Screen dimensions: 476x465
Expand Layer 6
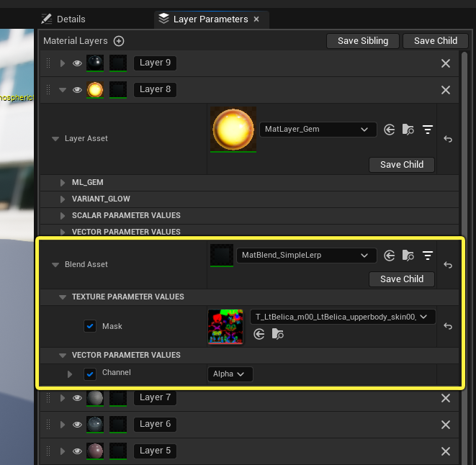[63, 424]
